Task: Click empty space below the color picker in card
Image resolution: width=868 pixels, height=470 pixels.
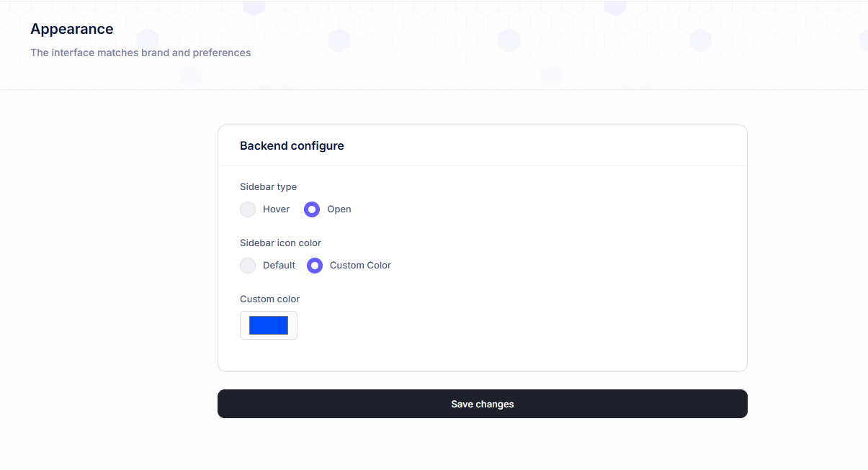Action: (483, 355)
